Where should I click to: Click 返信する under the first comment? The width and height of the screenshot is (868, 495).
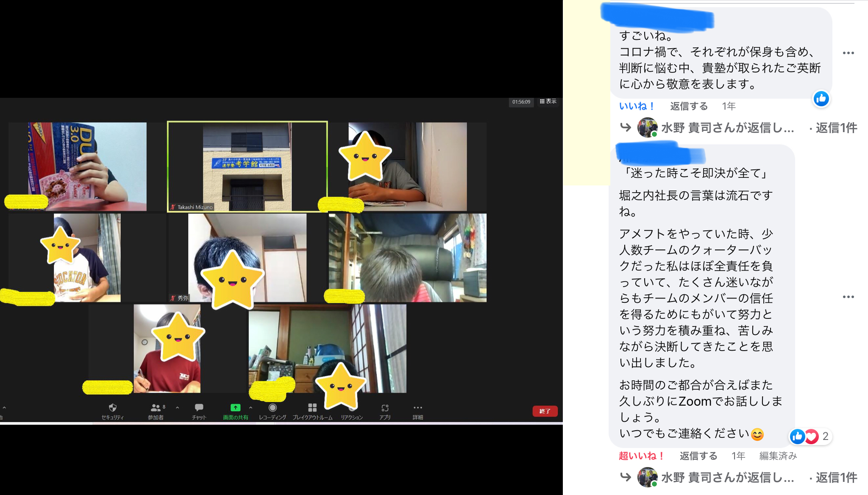[x=689, y=106]
